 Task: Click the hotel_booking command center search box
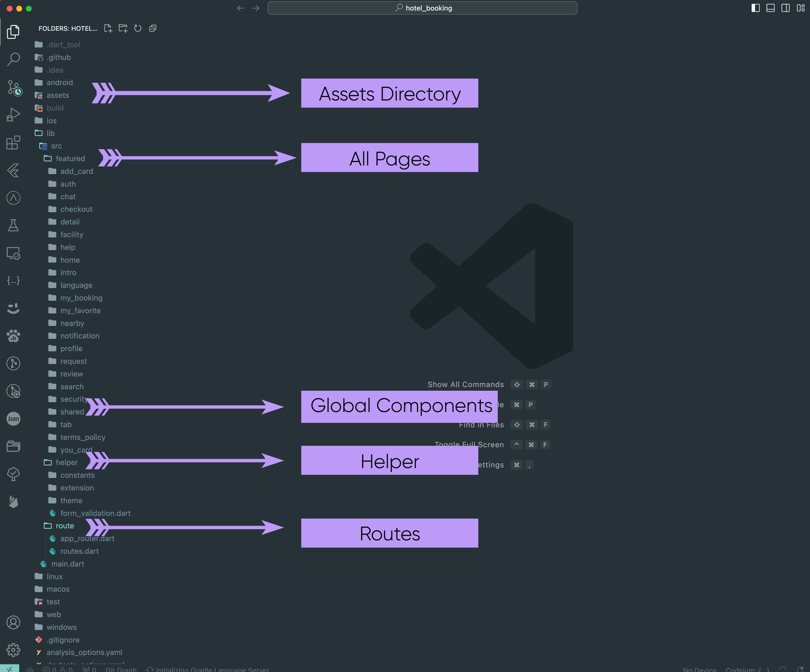tap(422, 8)
